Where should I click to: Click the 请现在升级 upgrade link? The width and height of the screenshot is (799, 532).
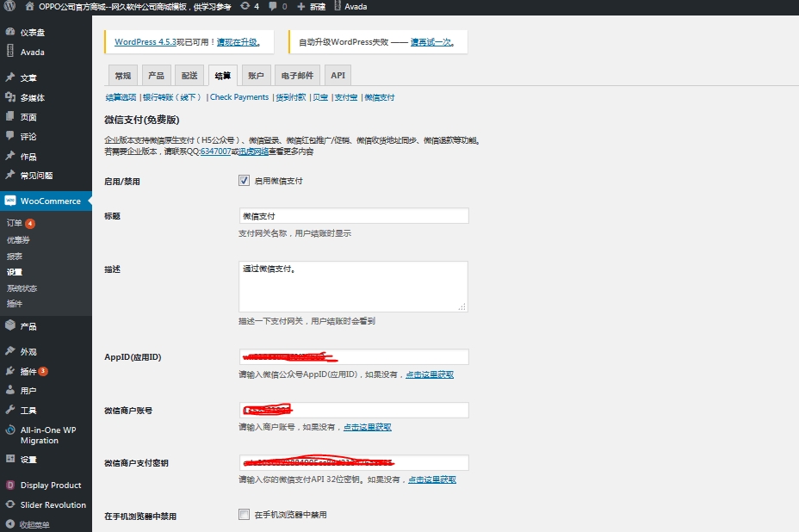(x=238, y=41)
